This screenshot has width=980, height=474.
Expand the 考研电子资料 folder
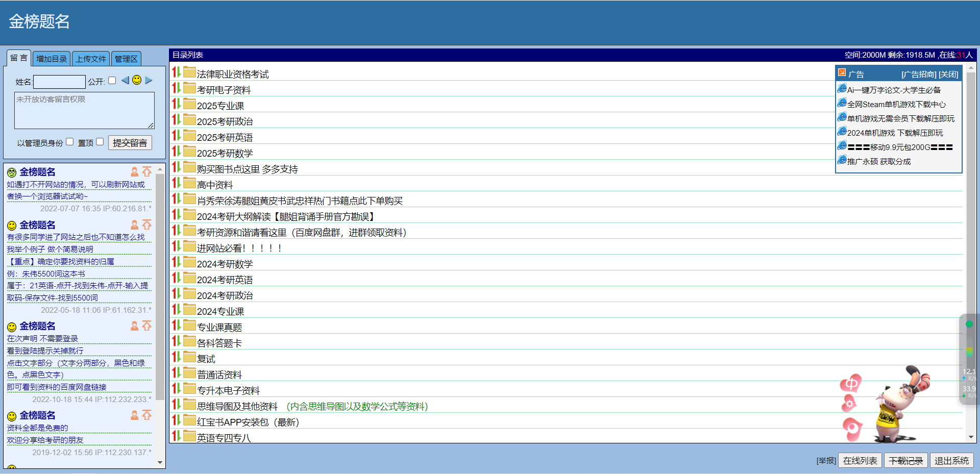[224, 90]
